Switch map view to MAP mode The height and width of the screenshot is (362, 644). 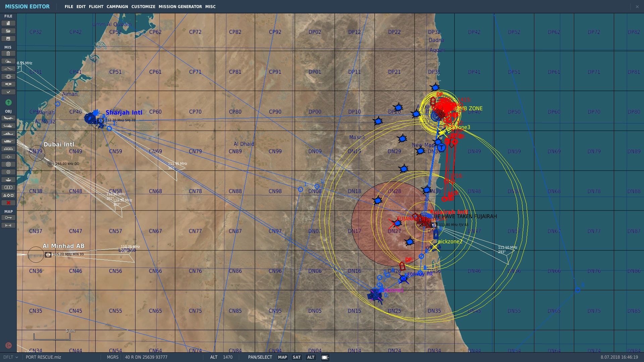click(x=282, y=357)
